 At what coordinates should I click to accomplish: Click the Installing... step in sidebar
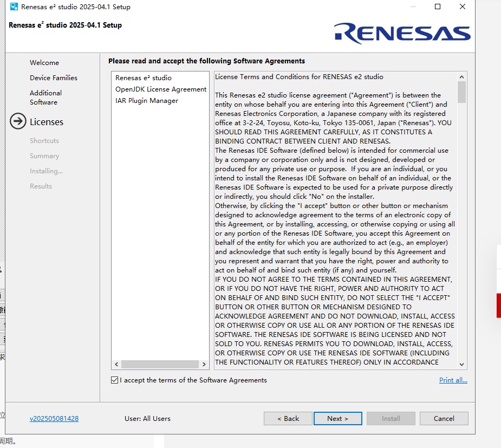(x=47, y=171)
